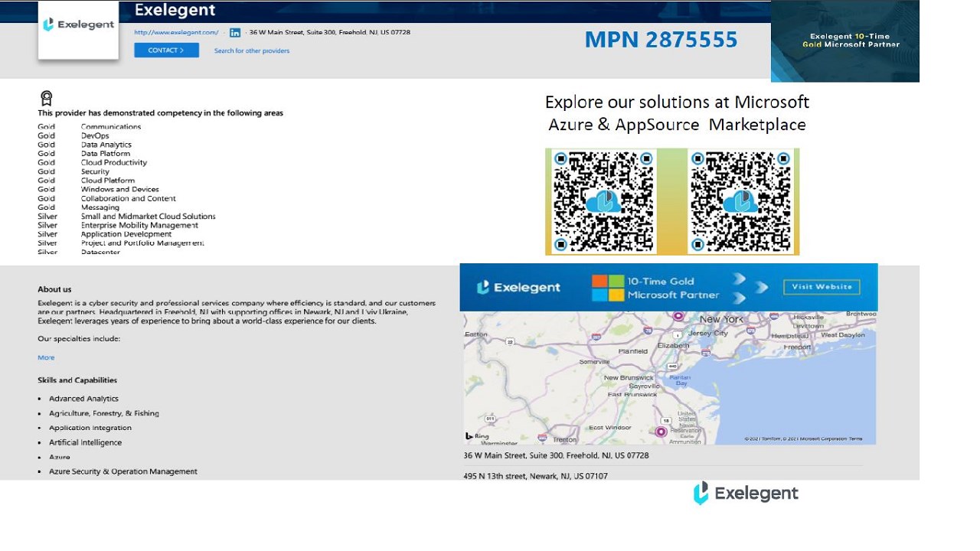Click Application Integration skill
This screenshot has width=980, height=551.
click(x=90, y=428)
